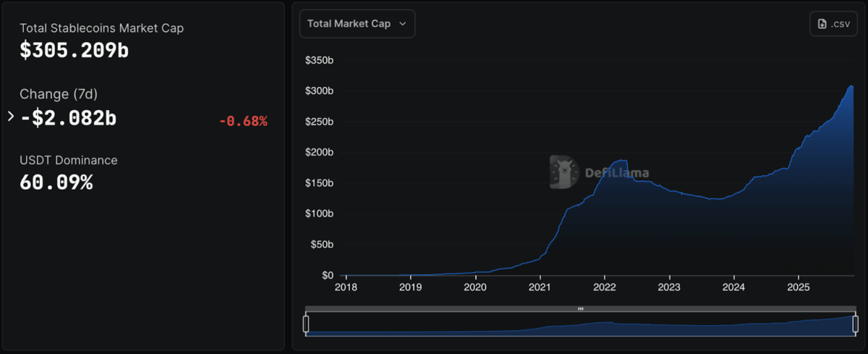Click the -$2.082b weekly change value
The image size is (868, 354).
pos(68,117)
